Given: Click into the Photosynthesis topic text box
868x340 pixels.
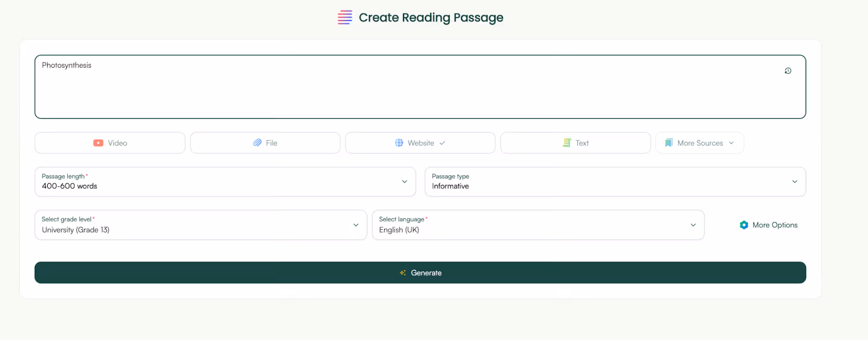Looking at the screenshot, I should point(420,87).
